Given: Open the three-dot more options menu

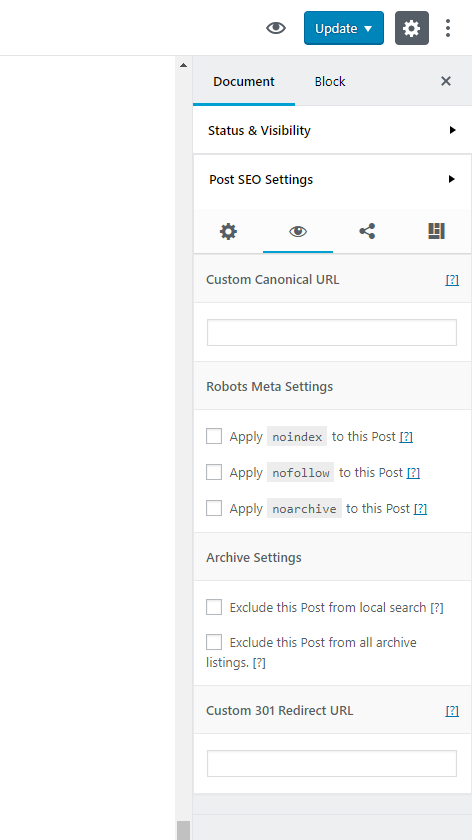Looking at the screenshot, I should click(448, 28).
